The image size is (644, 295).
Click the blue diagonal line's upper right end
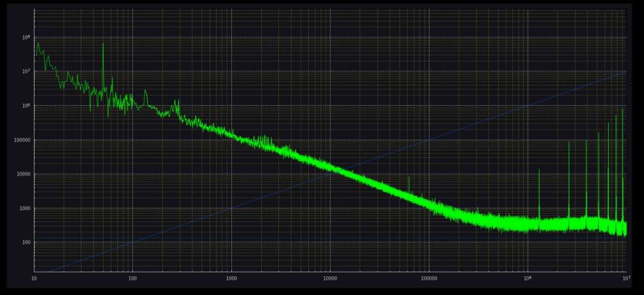tap(624, 72)
